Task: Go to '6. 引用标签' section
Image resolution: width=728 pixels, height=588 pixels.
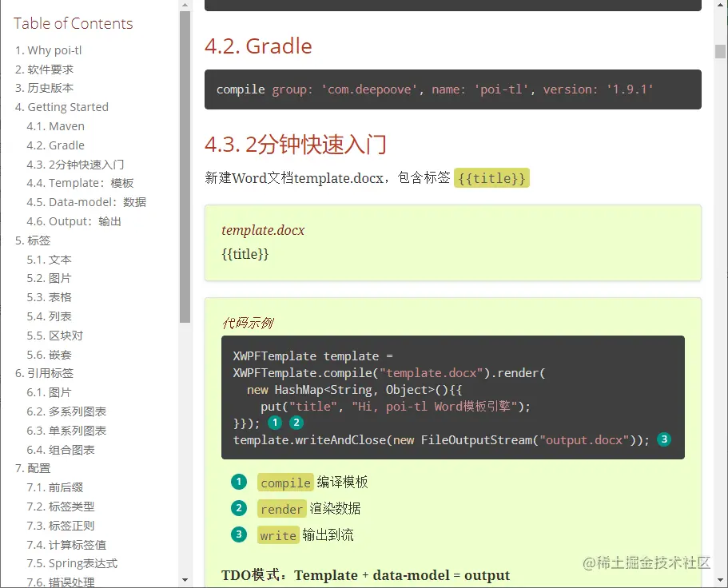Action: (44, 374)
